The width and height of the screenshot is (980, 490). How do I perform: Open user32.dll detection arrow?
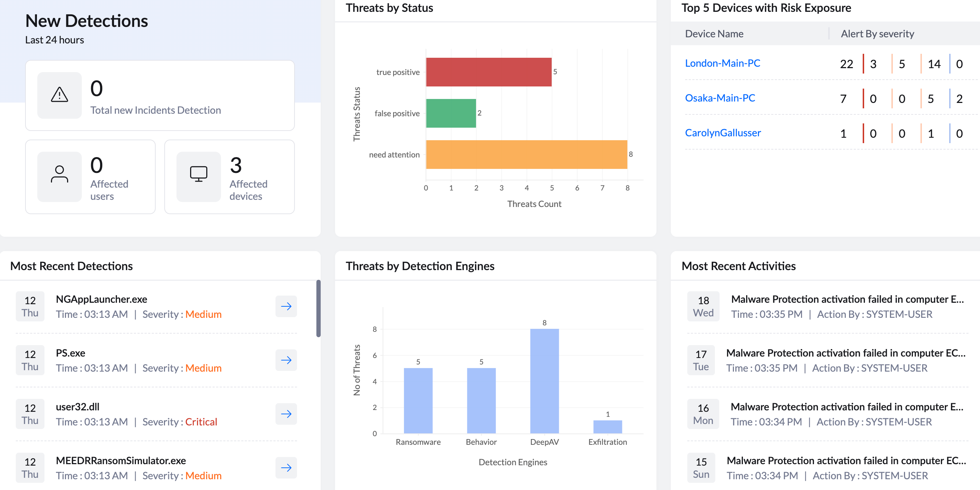coord(286,414)
